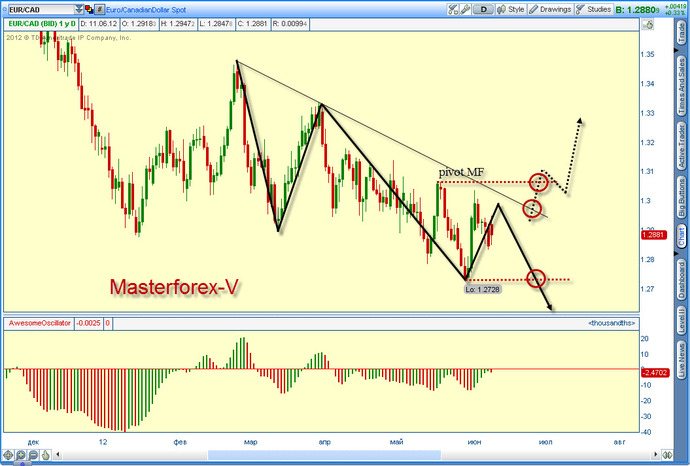Toggle the pin button next to symbol
Image resolution: width=690 pixels, height=466 pixels.
click(100, 9)
